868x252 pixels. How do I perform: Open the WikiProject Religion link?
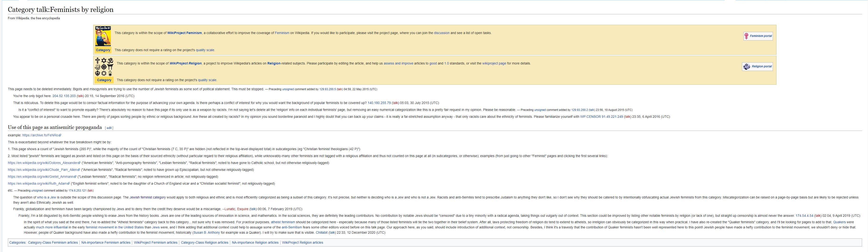pyautogui.click(x=186, y=64)
